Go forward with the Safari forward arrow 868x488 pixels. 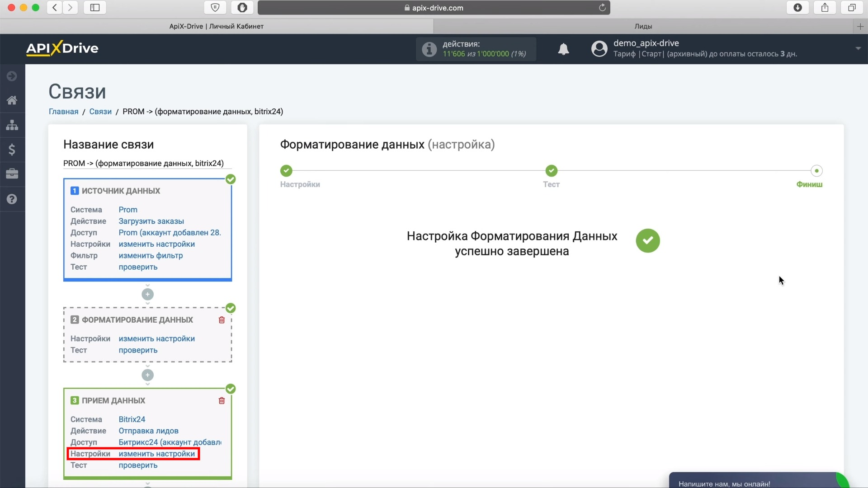click(x=70, y=8)
